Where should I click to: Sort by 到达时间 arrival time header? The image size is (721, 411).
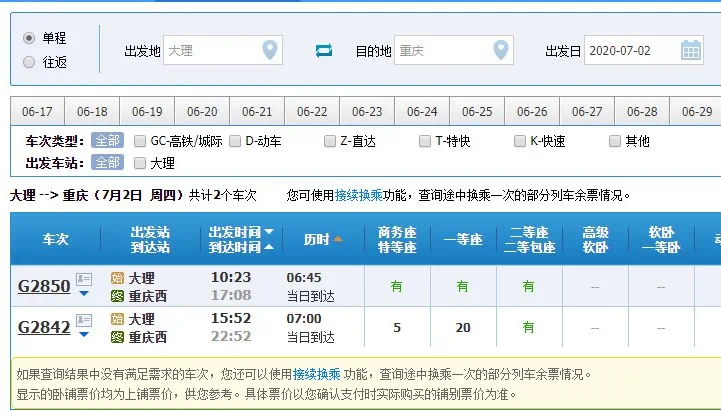241,247
